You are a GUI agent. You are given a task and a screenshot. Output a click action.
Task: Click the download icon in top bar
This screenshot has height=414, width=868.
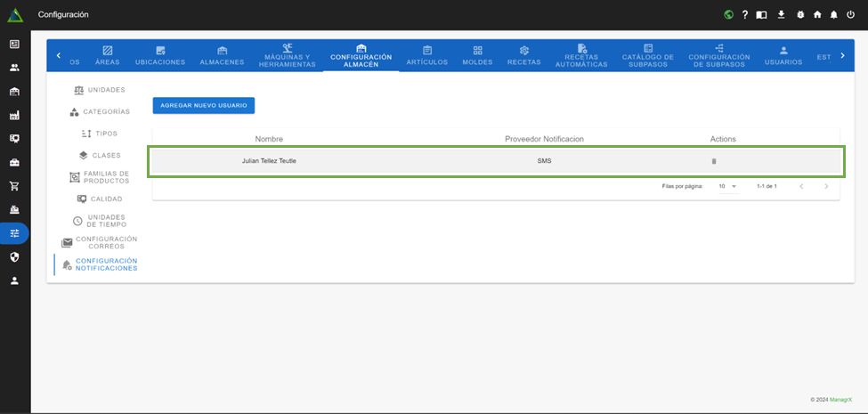781,14
